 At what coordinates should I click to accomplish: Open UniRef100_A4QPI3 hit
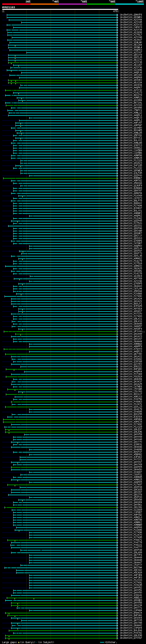(131, 351)
